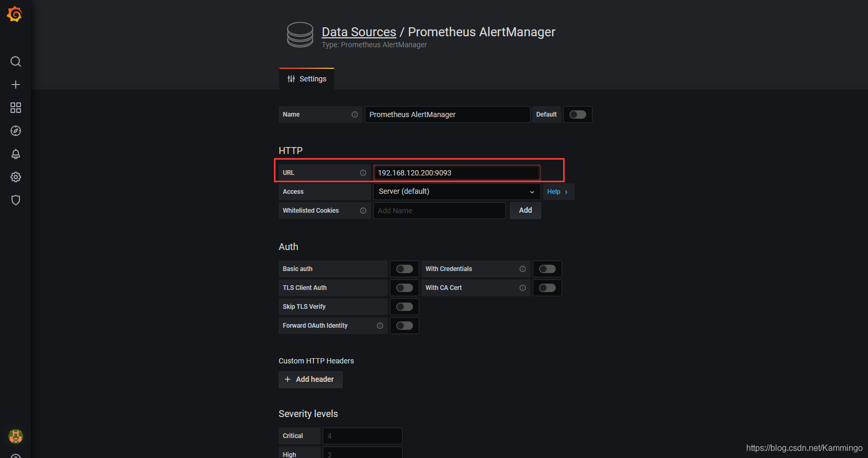Open the Explore compass icon
Image resolution: width=868 pixels, height=458 pixels.
click(16, 131)
